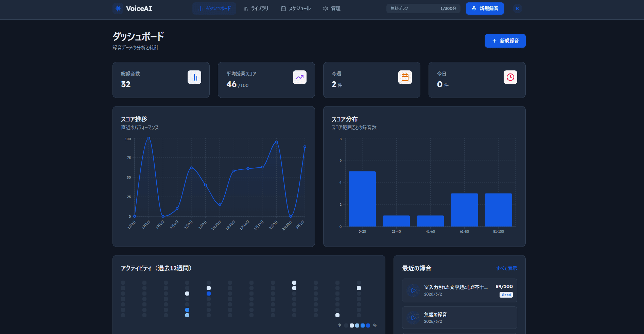The height and width of the screenshot is (334, 644).
Task: Click the clock icon on the 今日 card
Action: coord(510,77)
